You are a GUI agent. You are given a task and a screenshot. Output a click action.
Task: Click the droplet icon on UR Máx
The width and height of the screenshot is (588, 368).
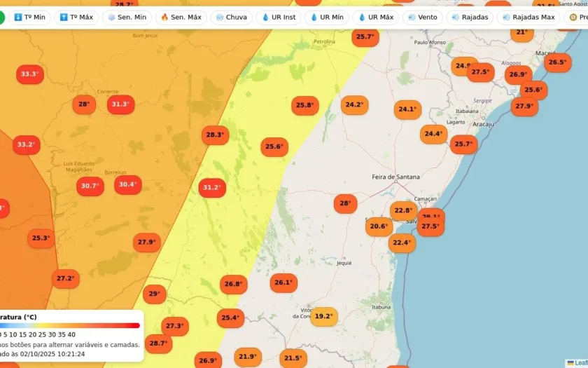362,18
